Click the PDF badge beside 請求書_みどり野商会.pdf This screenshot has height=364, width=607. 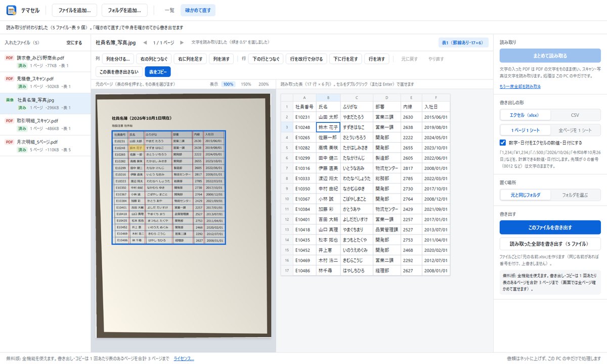pos(10,58)
